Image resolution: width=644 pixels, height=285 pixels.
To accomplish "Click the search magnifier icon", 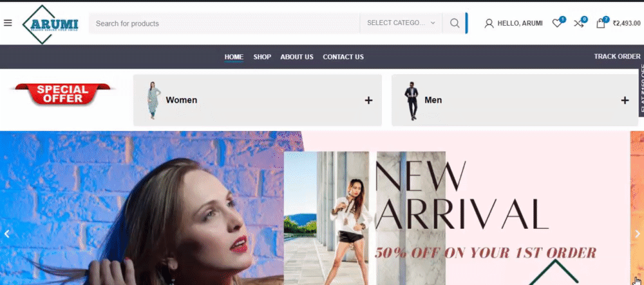I will [455, 23].
